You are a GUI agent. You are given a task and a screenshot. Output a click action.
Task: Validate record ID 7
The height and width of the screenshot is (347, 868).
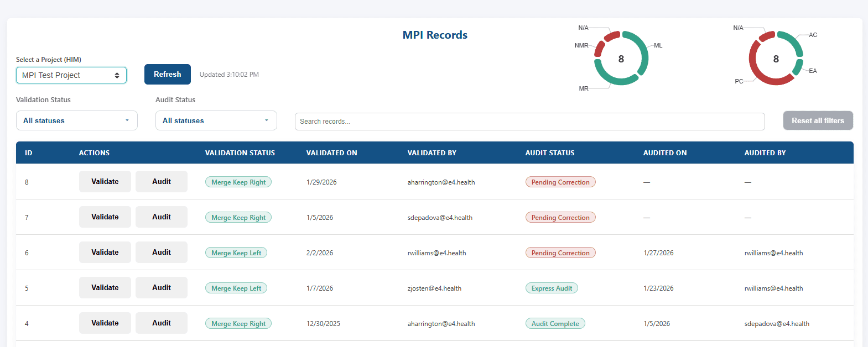[105, 217]
